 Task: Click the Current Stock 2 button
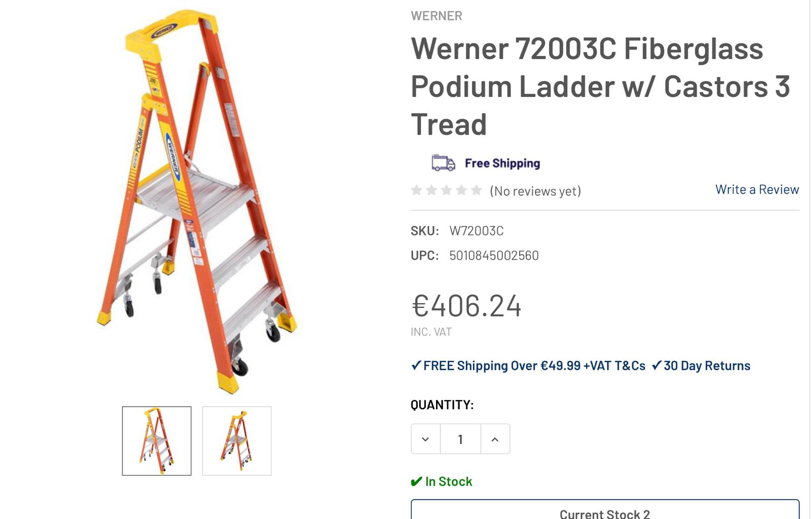coord(604,512)
